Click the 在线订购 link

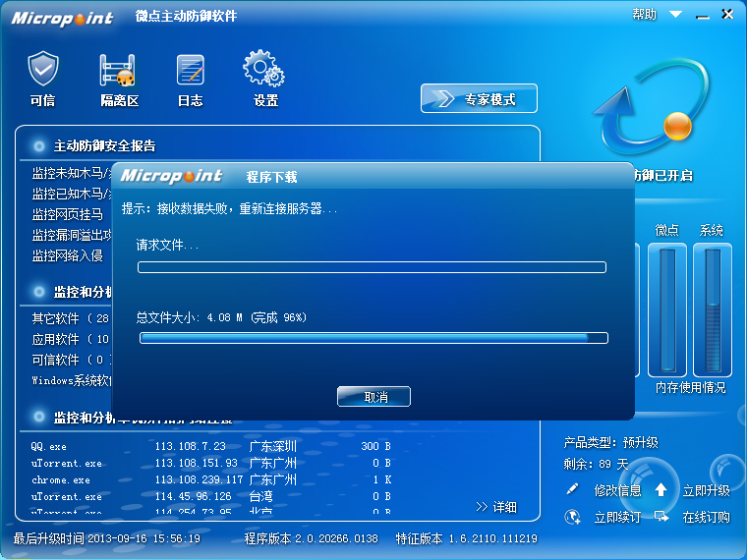(707, 517)
